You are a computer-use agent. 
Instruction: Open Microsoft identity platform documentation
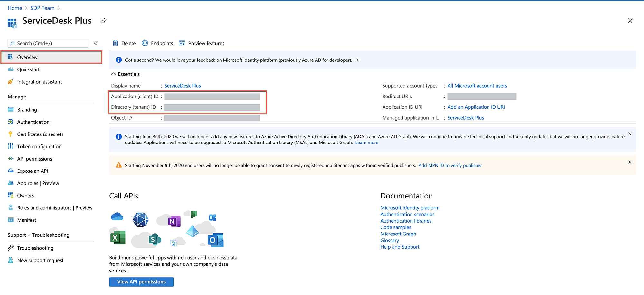coord(410,208)
